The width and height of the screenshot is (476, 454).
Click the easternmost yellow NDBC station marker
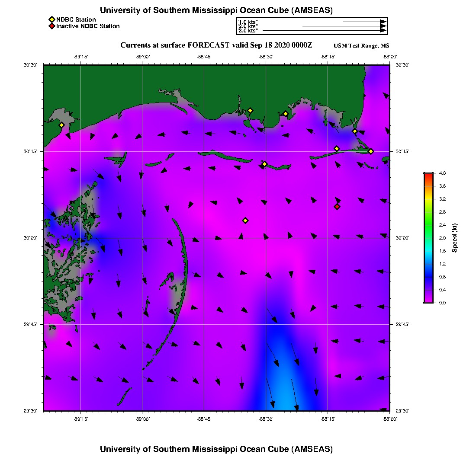[x=371, y=151]
